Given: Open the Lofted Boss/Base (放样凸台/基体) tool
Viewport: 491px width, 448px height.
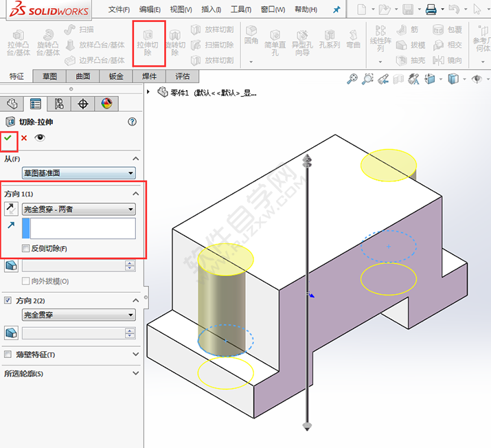Looking at the screenshot, I should pyautogui.click(x=95, y=45).
